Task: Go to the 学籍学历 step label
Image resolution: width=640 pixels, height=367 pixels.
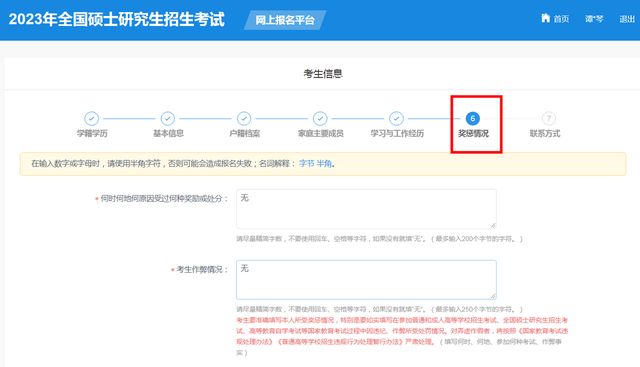Action: [x=92, y=133]
